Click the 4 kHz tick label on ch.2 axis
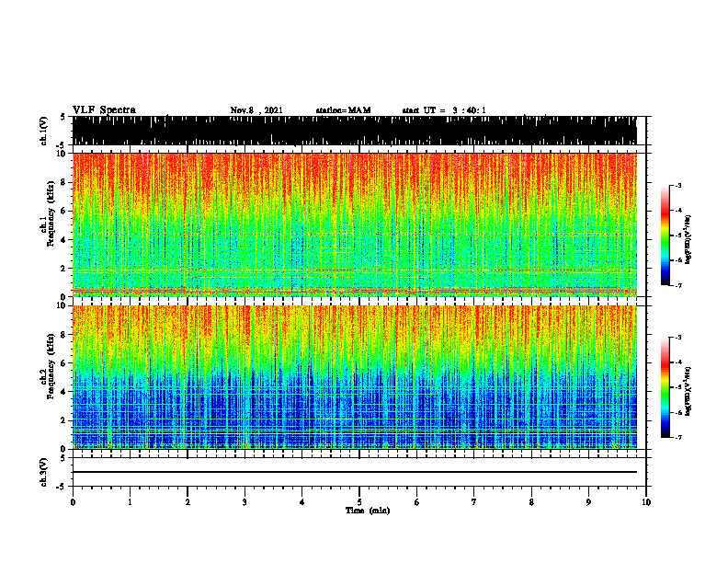This screenshot has width=728, height=563. click(64, 392)
